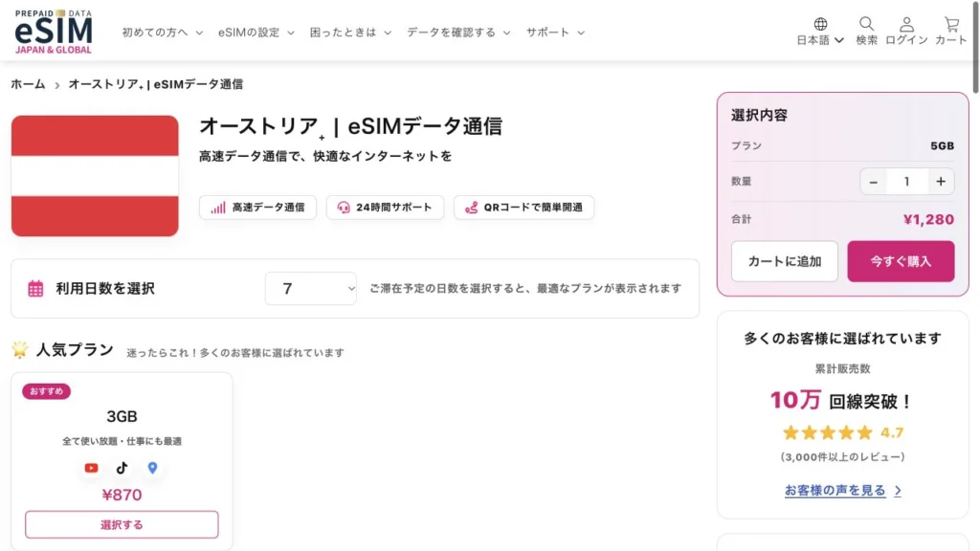The width and height of the screenshot is (980, 551).
Task: Click the 10万 回線突破！ text
Action: pos(841,401)
